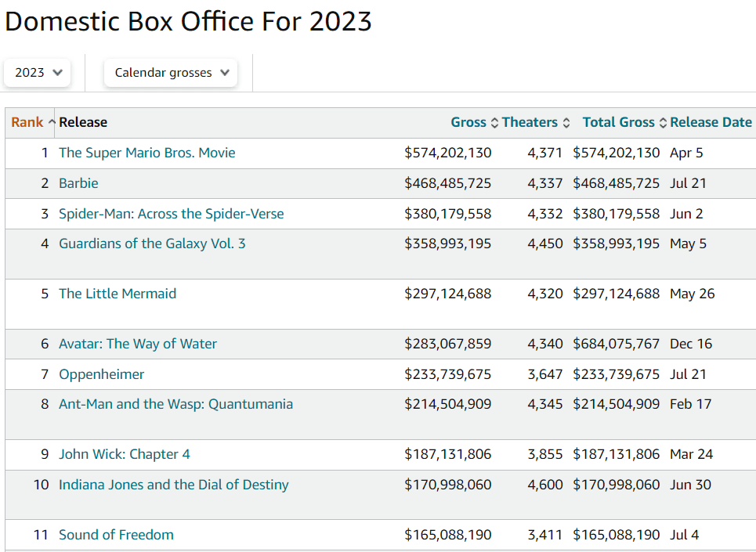This screenshot has width=756, height=552.
Task: Open John Wick: Chapter 4 link
Action: pyautogui.click(x=125, y=454)
